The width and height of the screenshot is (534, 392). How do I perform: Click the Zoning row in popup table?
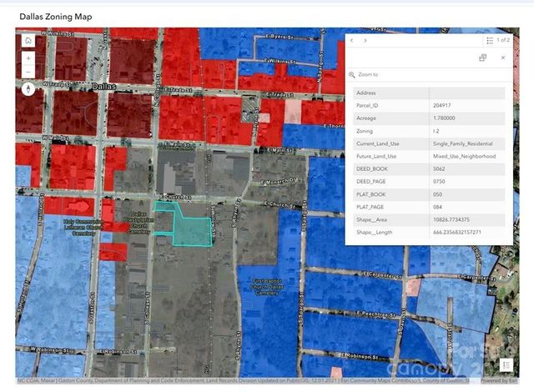[429, 131]
